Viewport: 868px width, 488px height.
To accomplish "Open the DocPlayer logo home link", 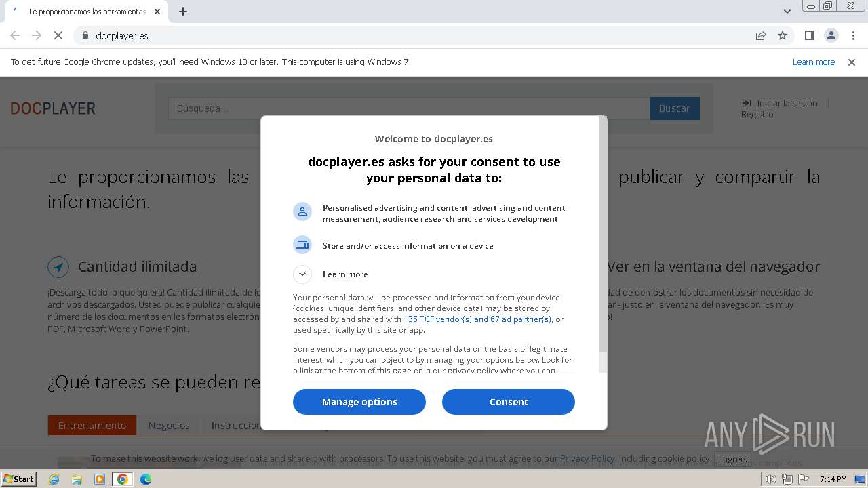I will [53, 108].
